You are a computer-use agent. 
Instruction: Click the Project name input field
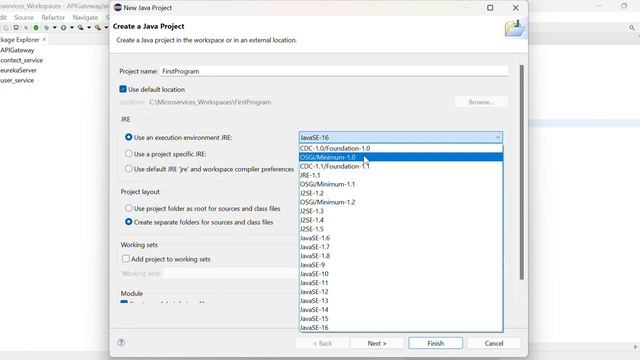pyautogui.click(x=334, y=71)
